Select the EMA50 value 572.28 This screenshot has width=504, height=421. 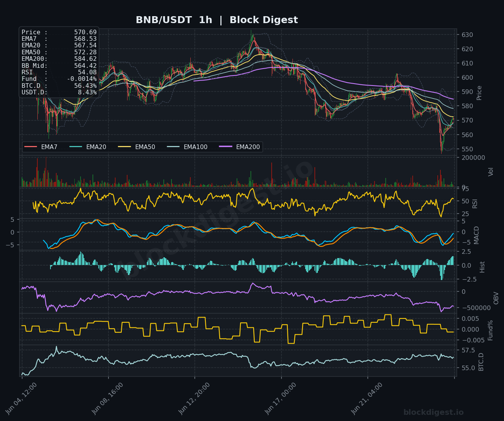pos(86,52)
